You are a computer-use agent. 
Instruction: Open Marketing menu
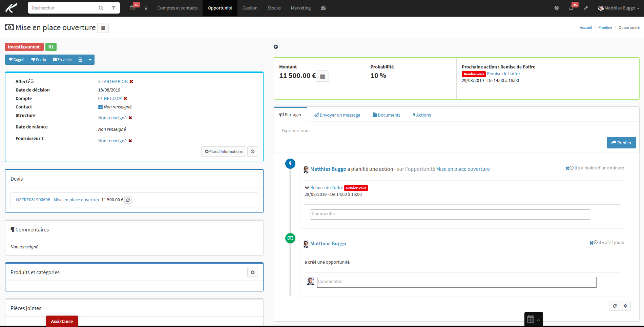301,8
